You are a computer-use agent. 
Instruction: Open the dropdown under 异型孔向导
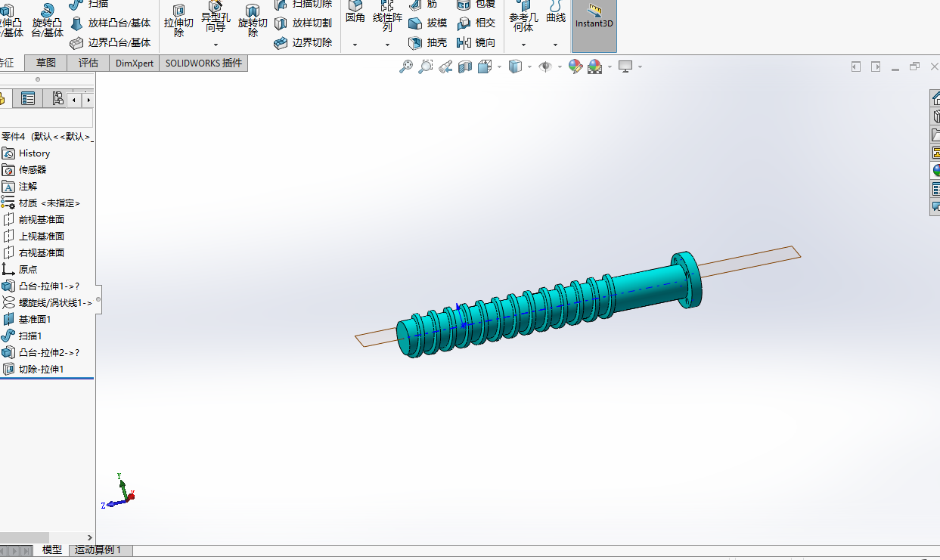click(x=216, y=45)
